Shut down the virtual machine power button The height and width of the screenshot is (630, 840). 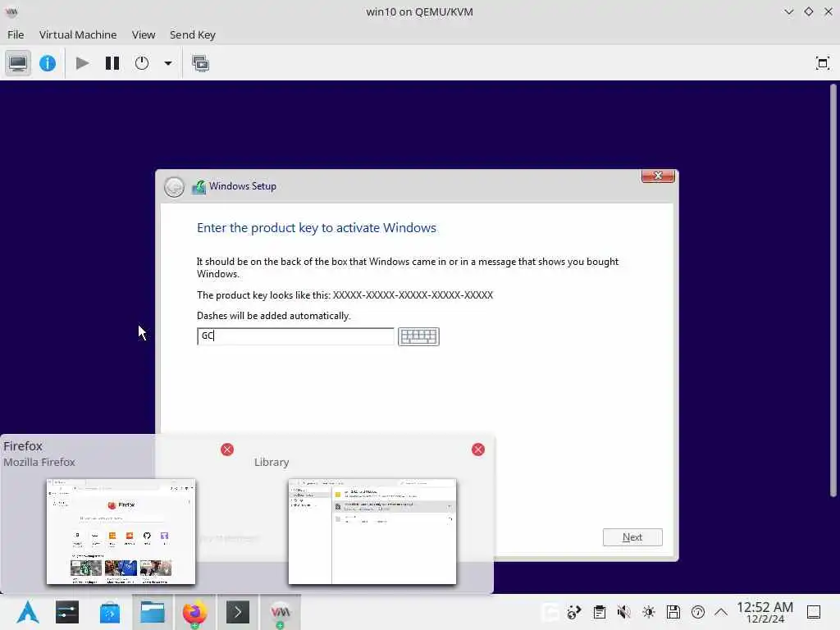click(142, 63)
